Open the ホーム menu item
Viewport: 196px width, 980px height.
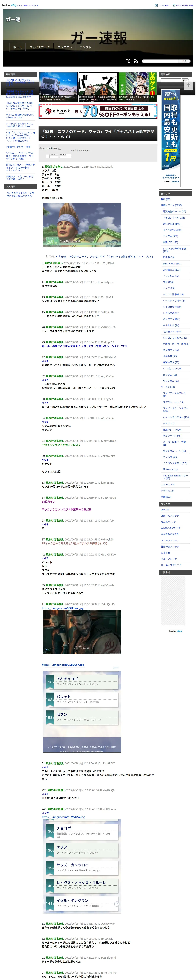(x=17, y=47)
